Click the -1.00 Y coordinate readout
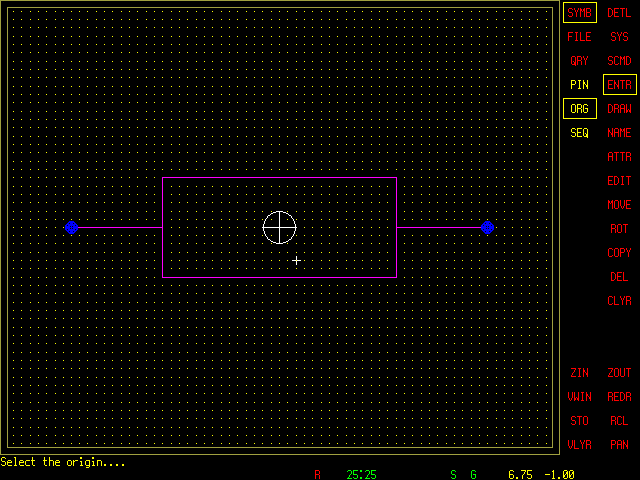640x480 pixels. point(560,475)
